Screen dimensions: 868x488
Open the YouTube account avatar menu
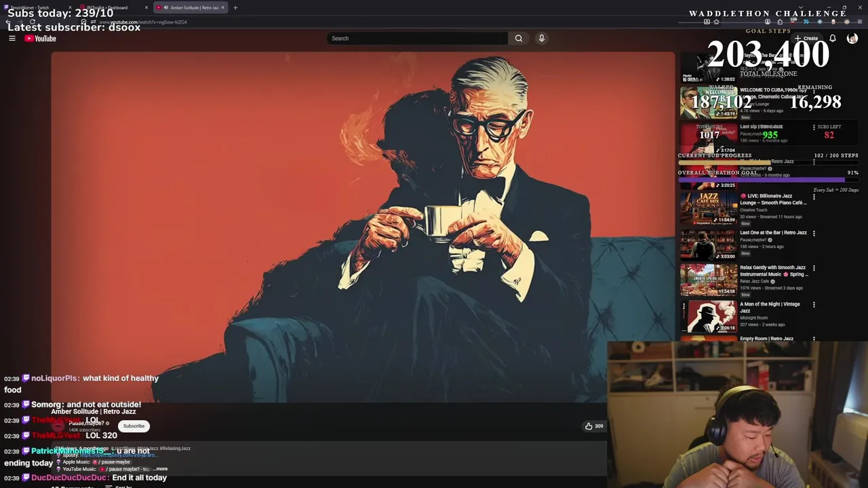(x=852, y=39)
